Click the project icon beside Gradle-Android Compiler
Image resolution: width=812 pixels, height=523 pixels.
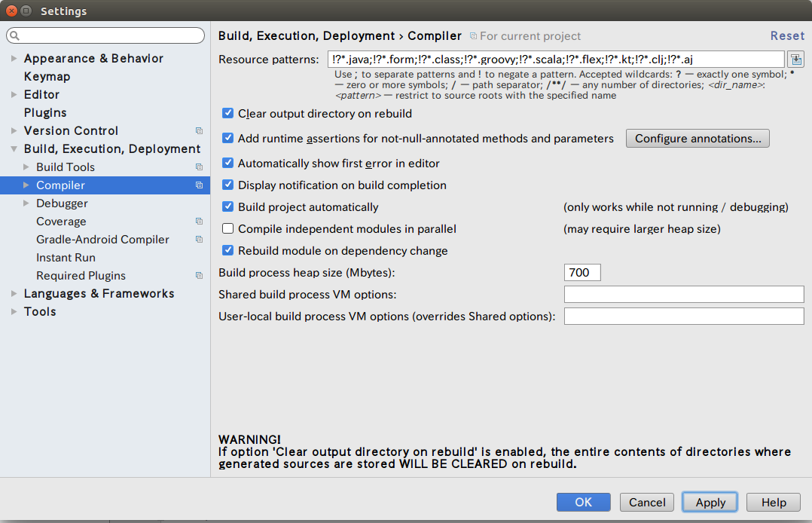pyautogui.click(x=197, y=239)
